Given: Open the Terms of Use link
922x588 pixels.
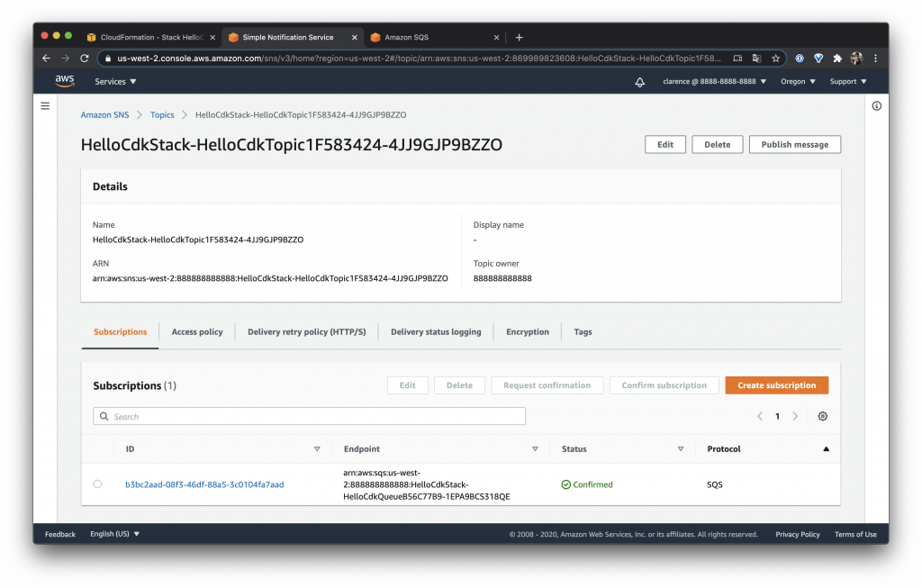Looking at the screenshot, I should (855, 534).
